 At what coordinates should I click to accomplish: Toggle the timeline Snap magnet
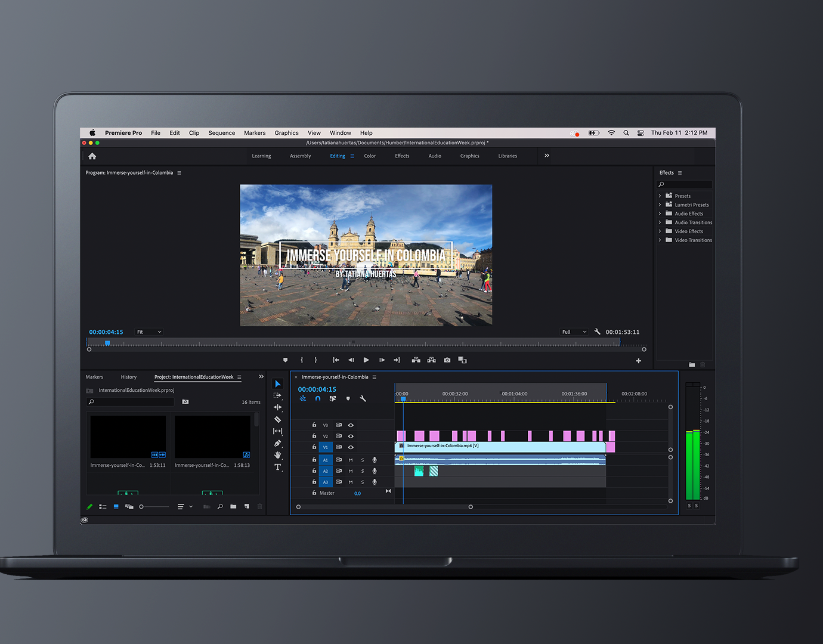[x=318, y=398]
